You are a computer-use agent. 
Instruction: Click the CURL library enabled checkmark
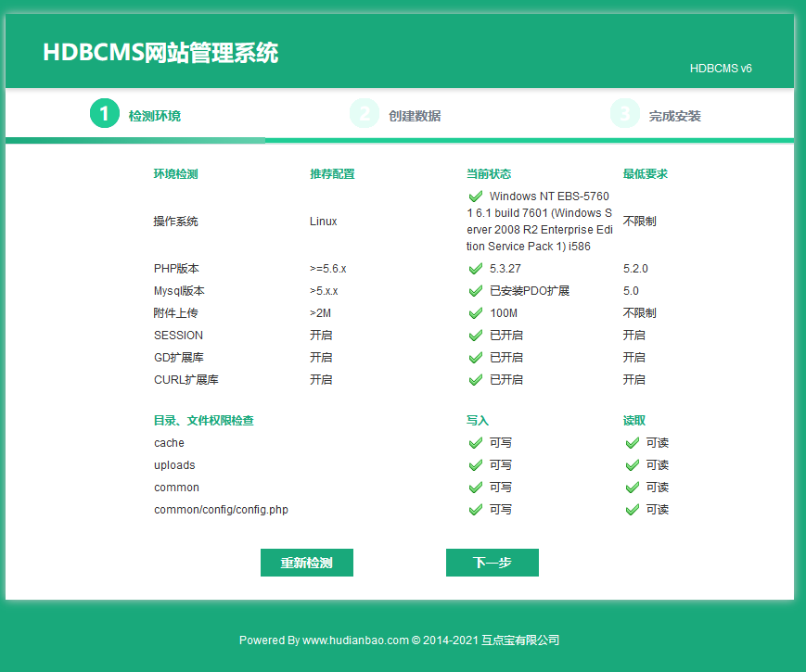[476, 380]
